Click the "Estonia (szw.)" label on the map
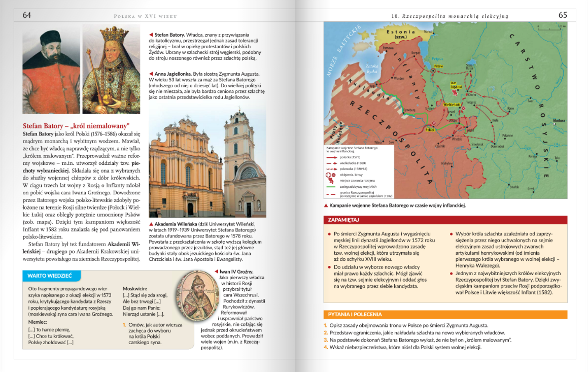 coord(400,34)
